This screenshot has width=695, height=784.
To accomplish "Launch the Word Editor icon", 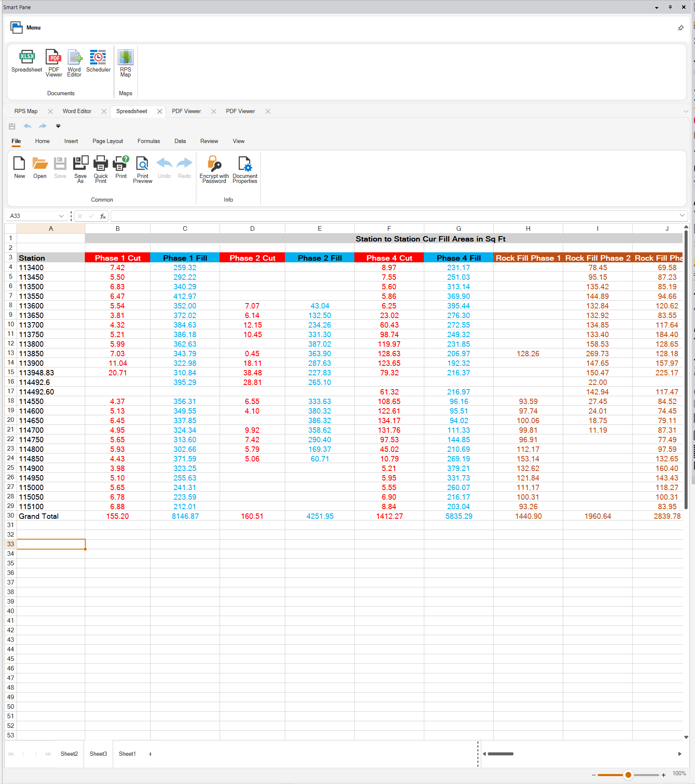I will coord(74,63).
